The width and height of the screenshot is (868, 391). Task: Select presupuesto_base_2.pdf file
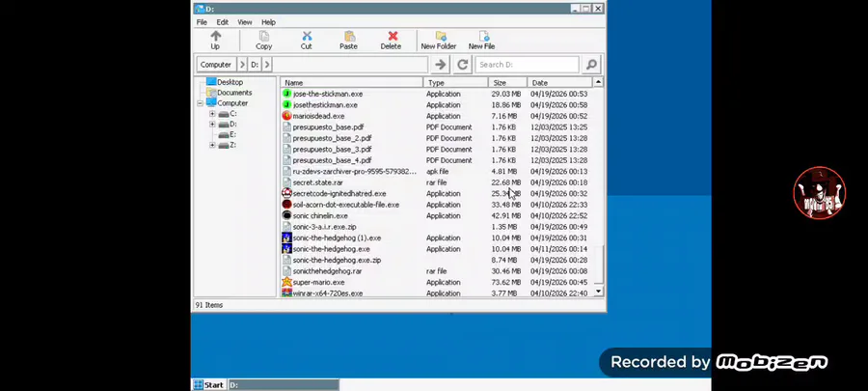coord(332,138)
